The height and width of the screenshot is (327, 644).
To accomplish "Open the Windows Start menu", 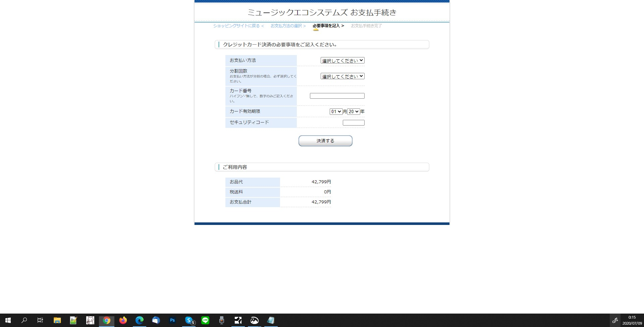I will [x=8, y=320].
